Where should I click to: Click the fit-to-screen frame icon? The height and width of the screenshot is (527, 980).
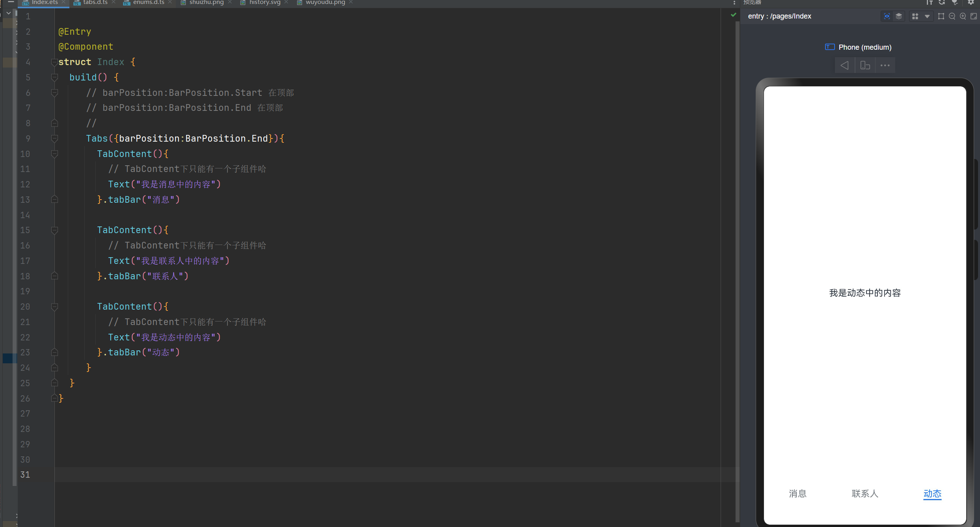[941, 16]
